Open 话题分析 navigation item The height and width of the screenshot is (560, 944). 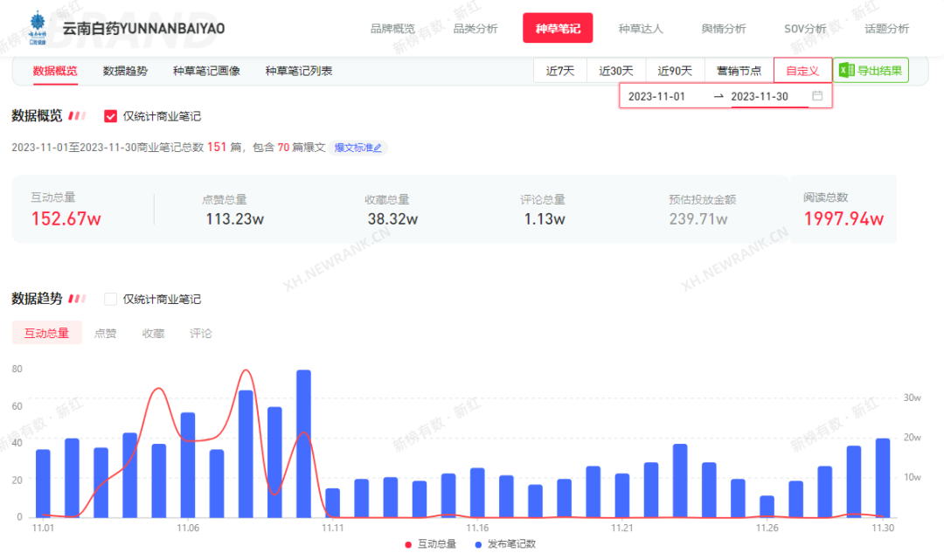[887, 28]
